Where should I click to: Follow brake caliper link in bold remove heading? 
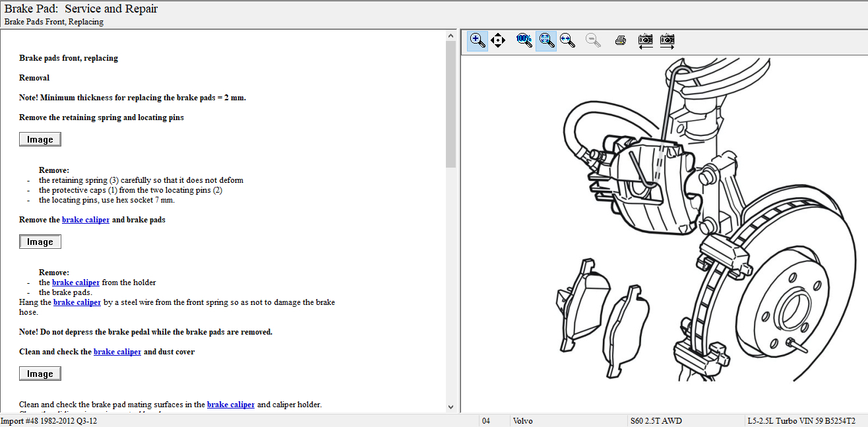[86, 220]
